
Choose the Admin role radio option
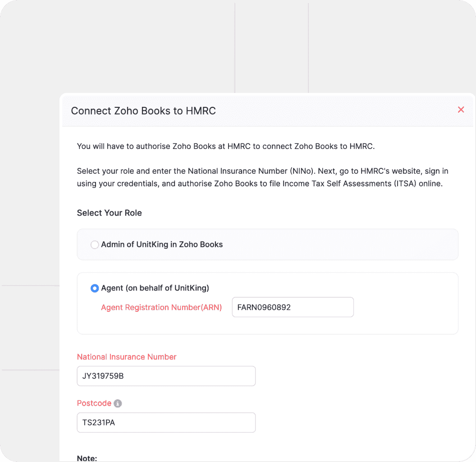point(95,245)
